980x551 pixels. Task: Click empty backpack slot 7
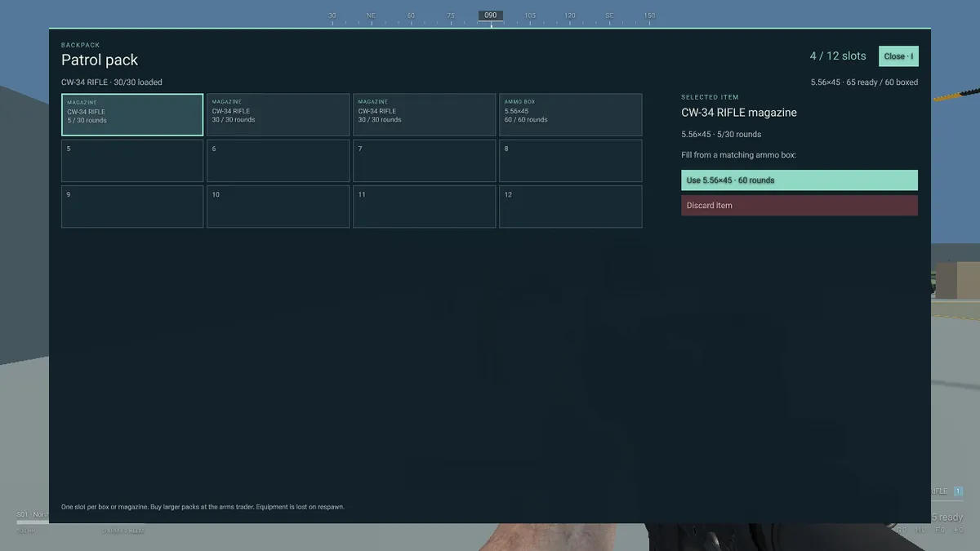click(x=424, y=161)
